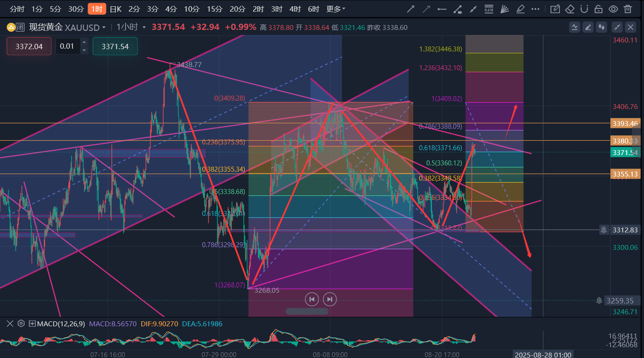644x358 pixels.
Task: Choose the fan lines drawing tool
Action: [x=504, y=9]
